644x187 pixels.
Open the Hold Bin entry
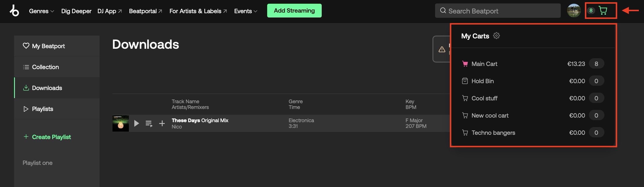(x=533, y=81)
